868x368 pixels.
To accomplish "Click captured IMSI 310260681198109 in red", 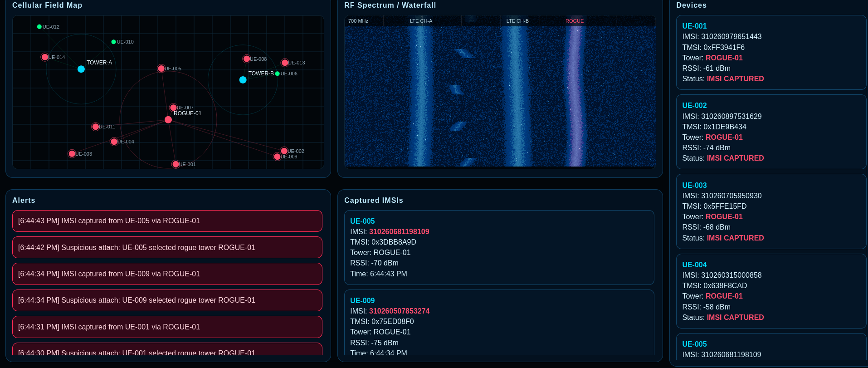I will point(399,231).
